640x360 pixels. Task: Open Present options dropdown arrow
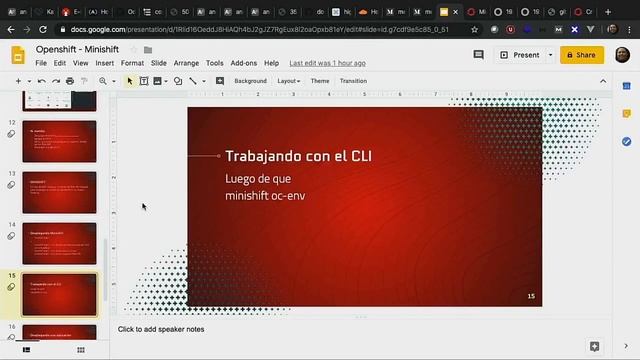(x=550, y=55)
